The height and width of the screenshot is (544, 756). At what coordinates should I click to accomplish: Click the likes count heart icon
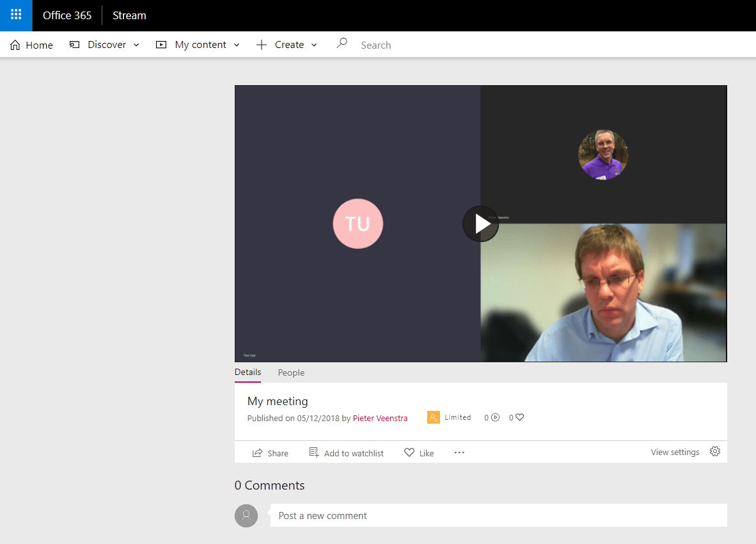tap(519, 417)
